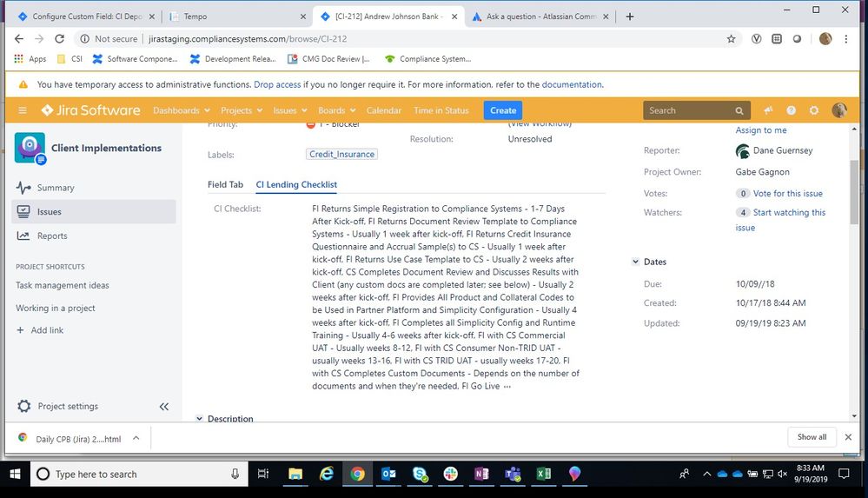
Task: Switch to the Field Tab
Action: click(225, 184)
